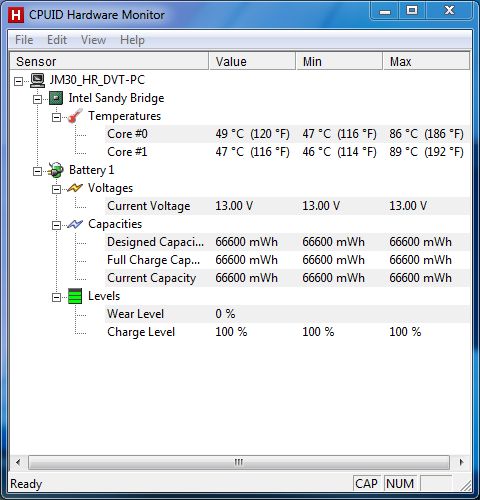480x500 pixels.
Task: Close the Hardware Monitor window
Action: coord(449,11)
